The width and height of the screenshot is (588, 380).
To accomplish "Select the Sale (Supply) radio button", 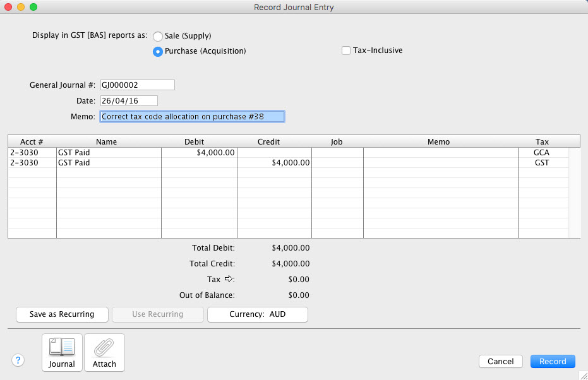I will coord(157,36).
